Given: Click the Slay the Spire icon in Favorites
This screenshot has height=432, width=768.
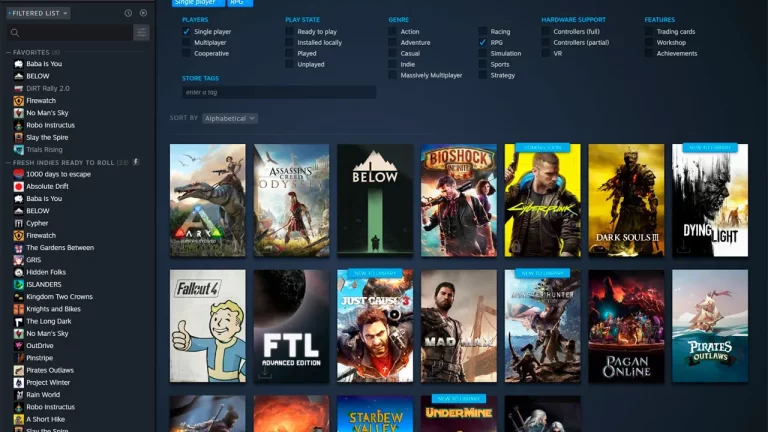Looking at the screenshot, I should click(18, 137).
